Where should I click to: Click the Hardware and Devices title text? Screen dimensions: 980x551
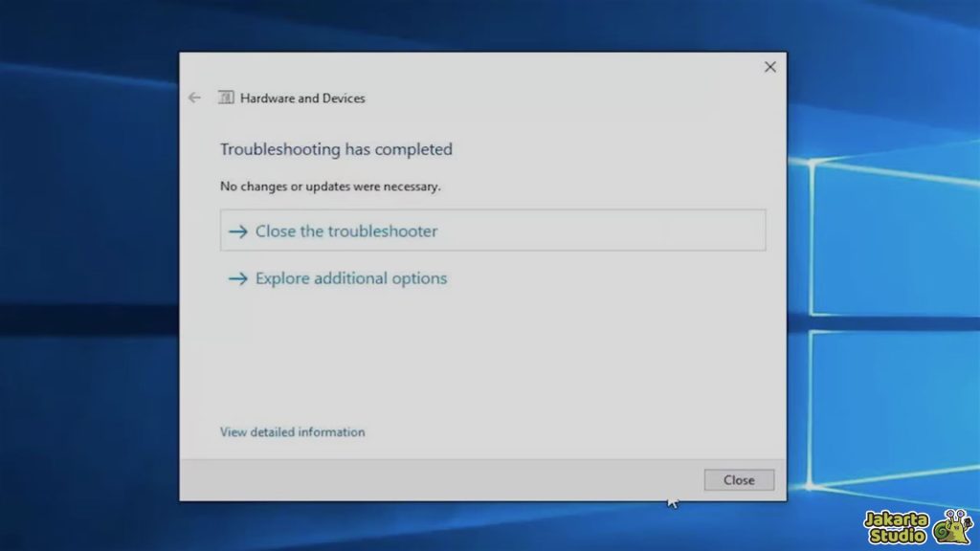[x=302, y=98]
